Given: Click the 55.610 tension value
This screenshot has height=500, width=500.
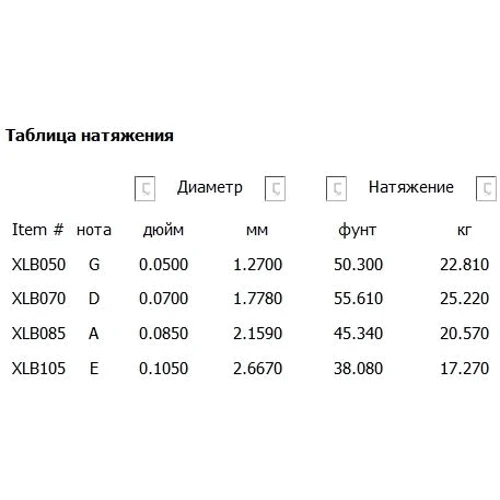Looking at the screenshot, I should (358, 298).
